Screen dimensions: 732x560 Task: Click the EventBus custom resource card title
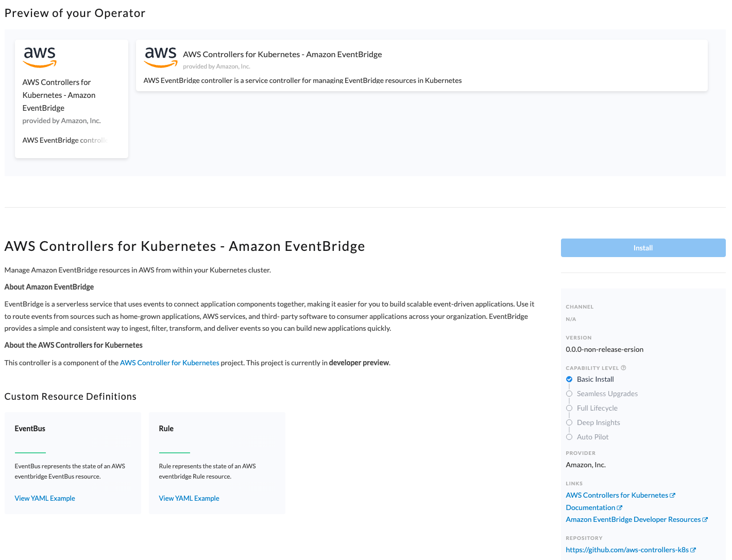[x=30, y=429]
